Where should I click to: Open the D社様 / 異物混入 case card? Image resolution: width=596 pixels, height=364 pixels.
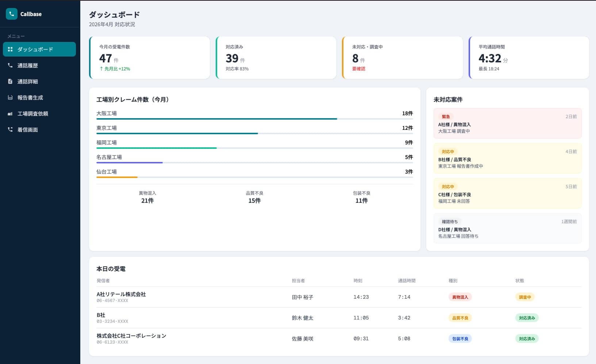click(x=508, y=228)
